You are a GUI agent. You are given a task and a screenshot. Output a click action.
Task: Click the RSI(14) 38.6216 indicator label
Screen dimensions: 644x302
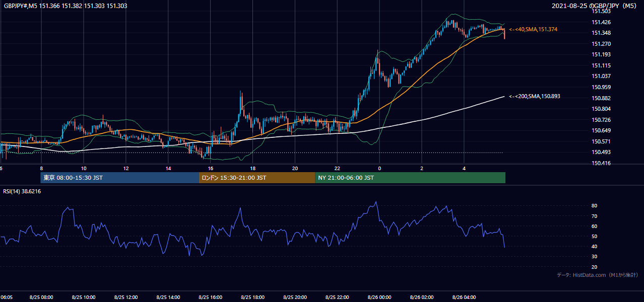(22, 191)
